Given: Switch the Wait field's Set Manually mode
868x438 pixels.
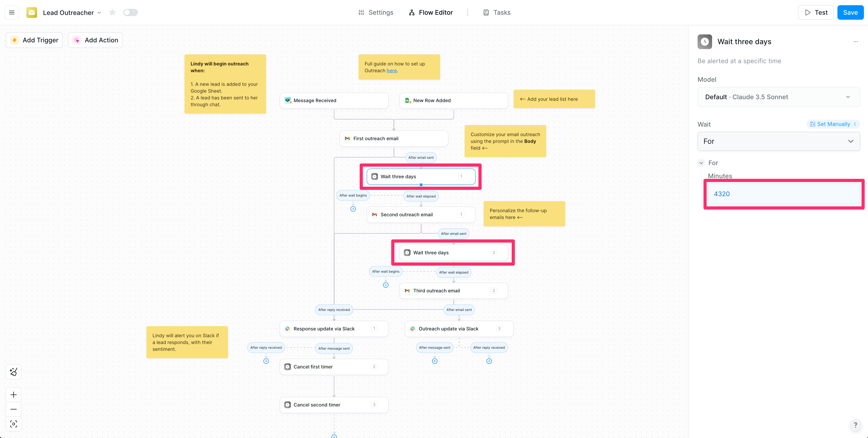Looking at the screenshot, I should [x=833, y=124].
